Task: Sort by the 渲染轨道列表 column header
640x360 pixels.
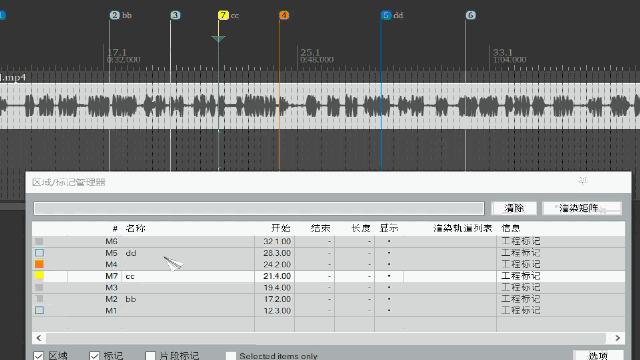Action: click(x=462, y=228)
